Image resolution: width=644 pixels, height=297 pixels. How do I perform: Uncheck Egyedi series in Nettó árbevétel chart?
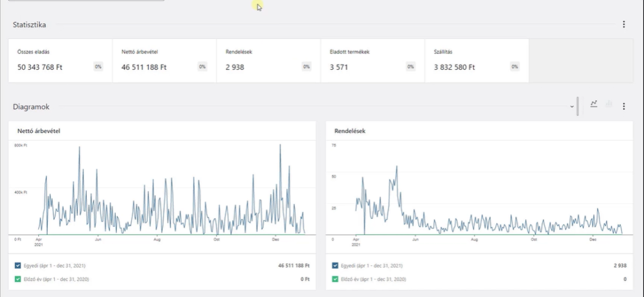coord(20,266)
